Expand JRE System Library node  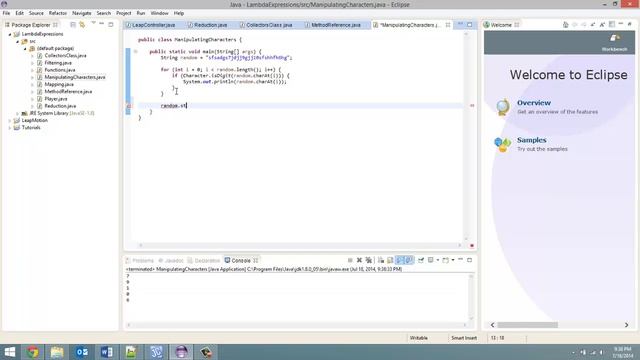[18, 113]
